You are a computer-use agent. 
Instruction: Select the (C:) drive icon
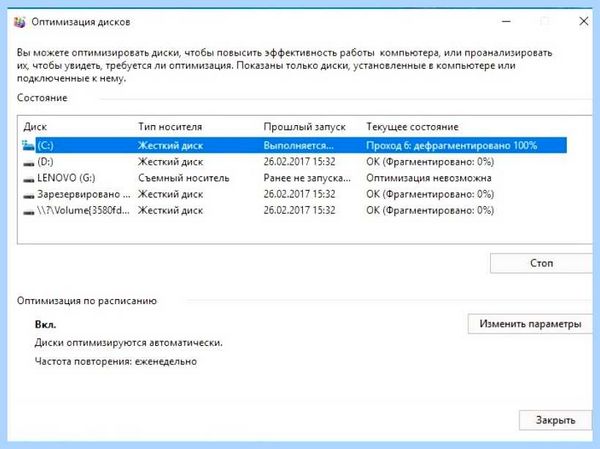pos(28,145)
